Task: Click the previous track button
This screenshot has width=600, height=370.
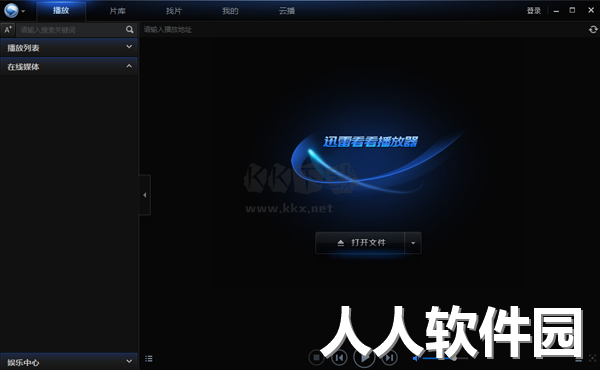Action: click(339, 358)
